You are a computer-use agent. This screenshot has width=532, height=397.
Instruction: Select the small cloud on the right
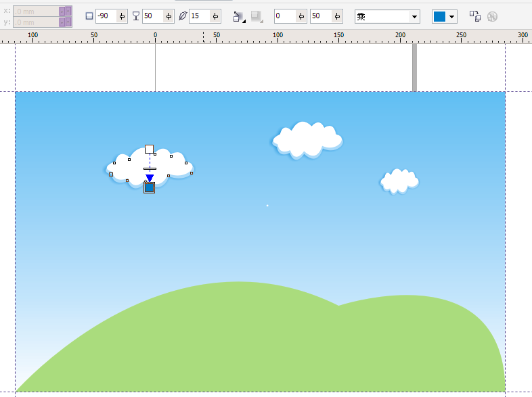click(x=399, y=181)
